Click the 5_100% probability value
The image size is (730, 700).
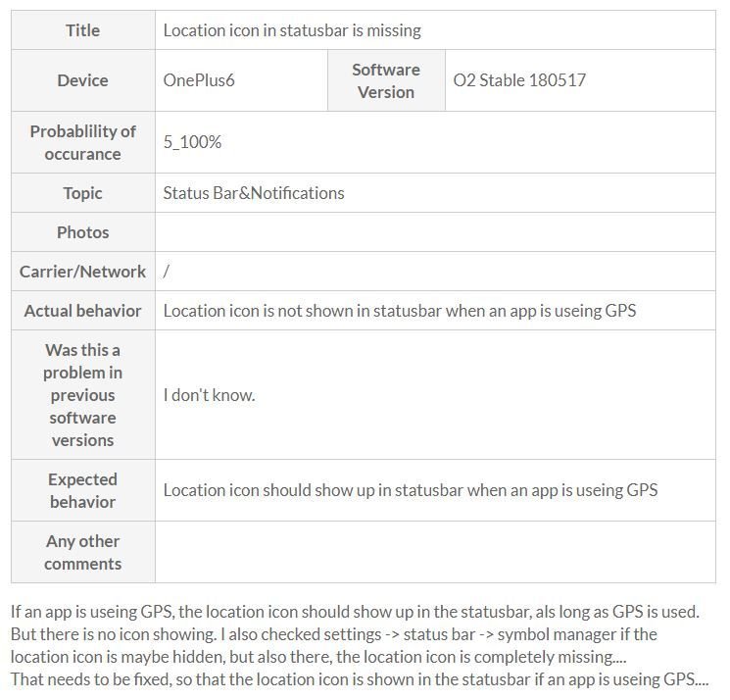(192, 142)
